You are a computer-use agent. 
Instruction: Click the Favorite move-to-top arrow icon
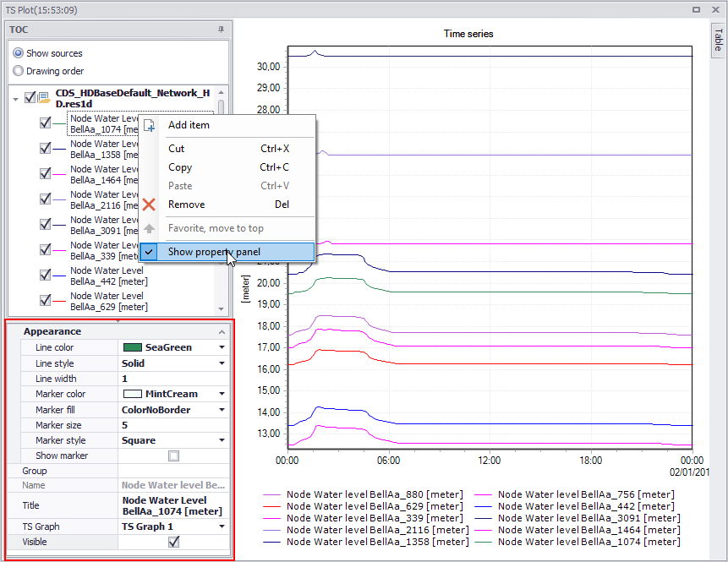coord(149,228)
